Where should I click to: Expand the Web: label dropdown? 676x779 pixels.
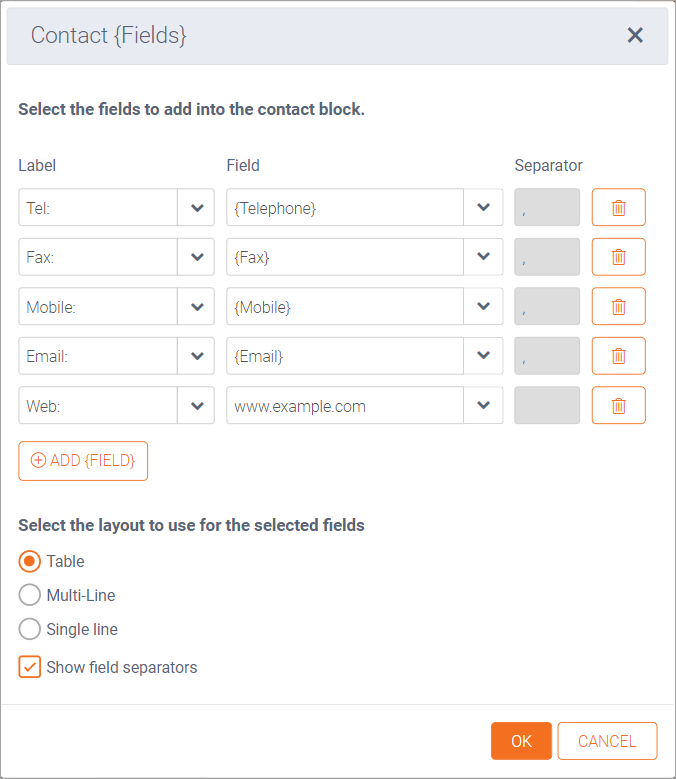click(x=196, y=406)
